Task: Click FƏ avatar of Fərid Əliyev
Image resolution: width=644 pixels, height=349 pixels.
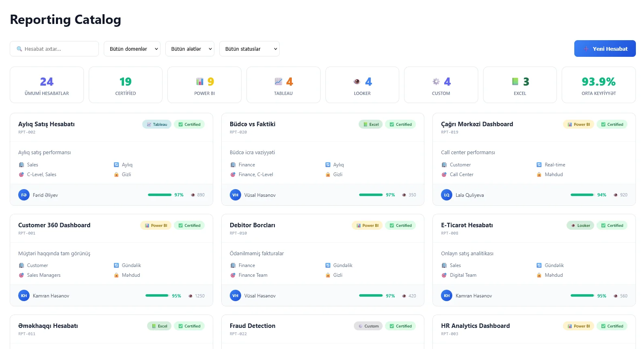Action: (x=24, y=195)
